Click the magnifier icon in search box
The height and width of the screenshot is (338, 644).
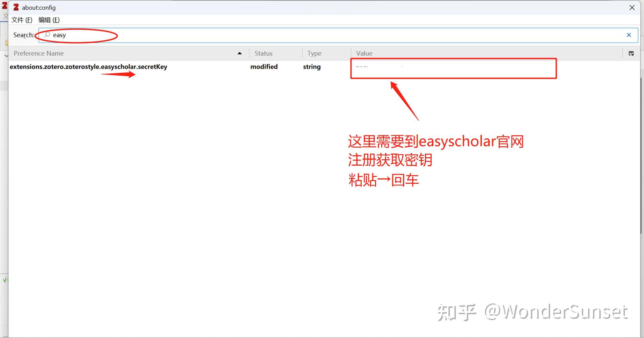[x=47, y=35]
